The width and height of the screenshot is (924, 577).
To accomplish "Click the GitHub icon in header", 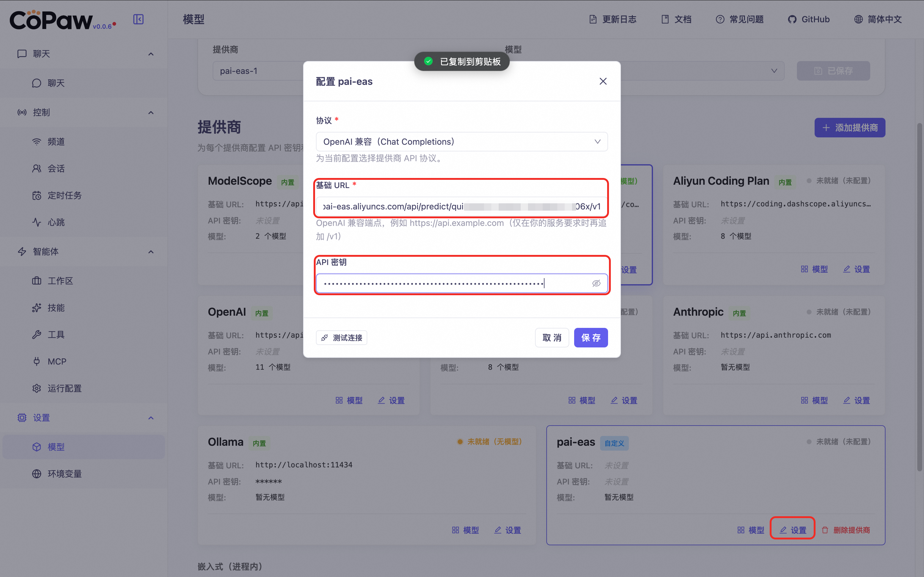I will pos(792,20).
